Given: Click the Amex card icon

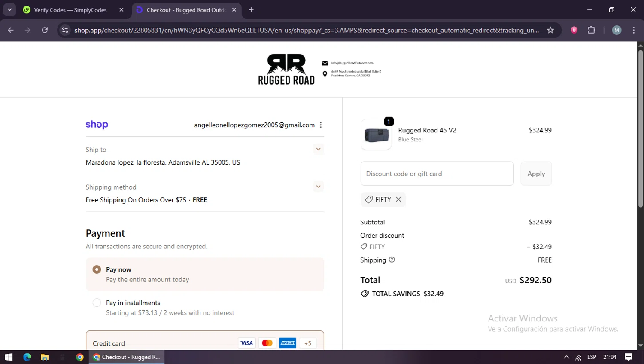Looking at the screenshot, I should click(288, 343).
